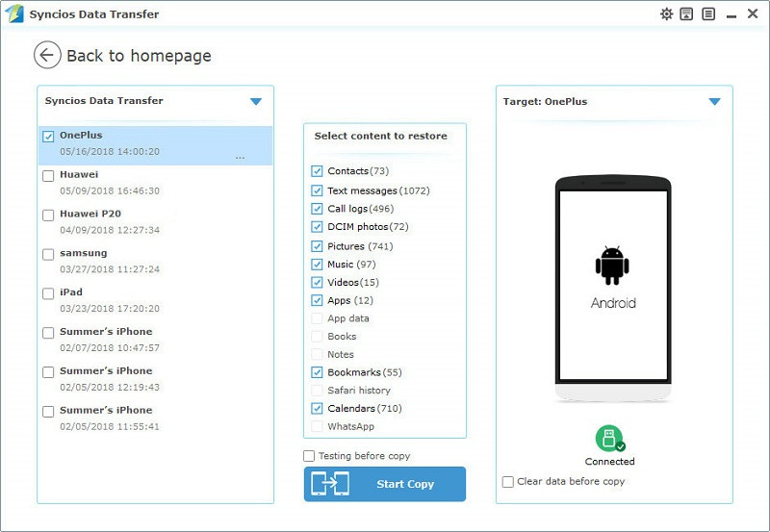Click the WhatsApp checkbox
Image resolution: width=770 pixels, height=532 pixels.
pos(317,426)
